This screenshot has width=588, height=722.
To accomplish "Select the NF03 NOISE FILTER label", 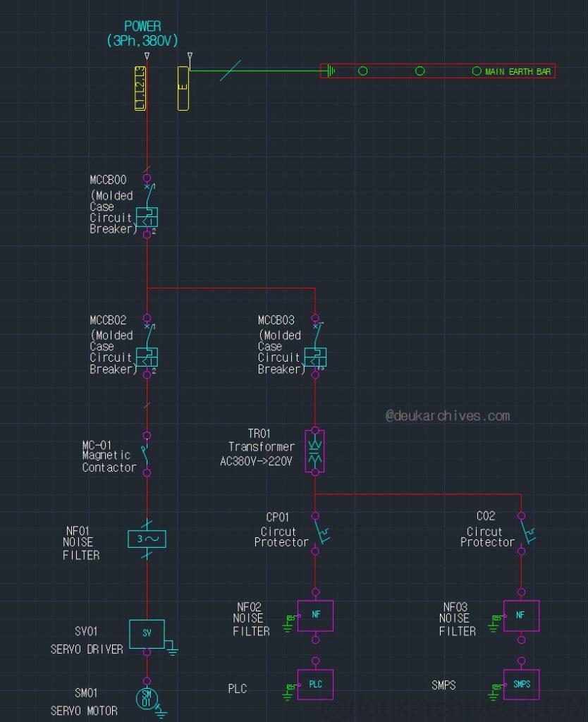I will 458,619.
